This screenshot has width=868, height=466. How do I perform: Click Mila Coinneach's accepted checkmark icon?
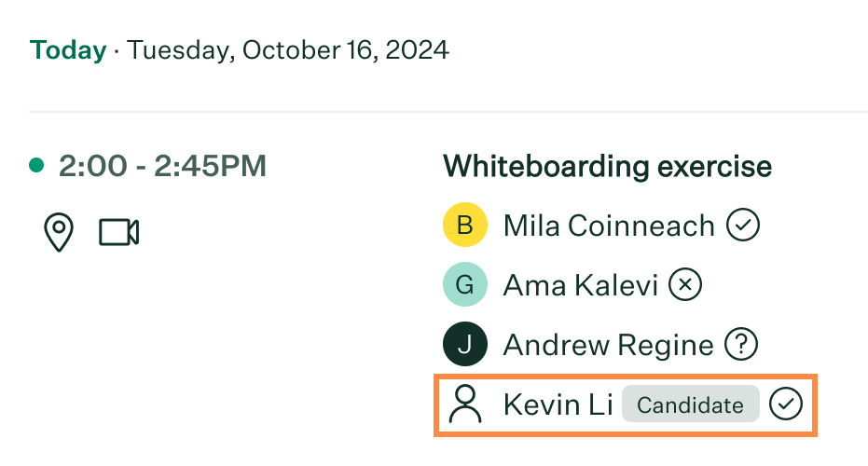click(x=743, y=225)
